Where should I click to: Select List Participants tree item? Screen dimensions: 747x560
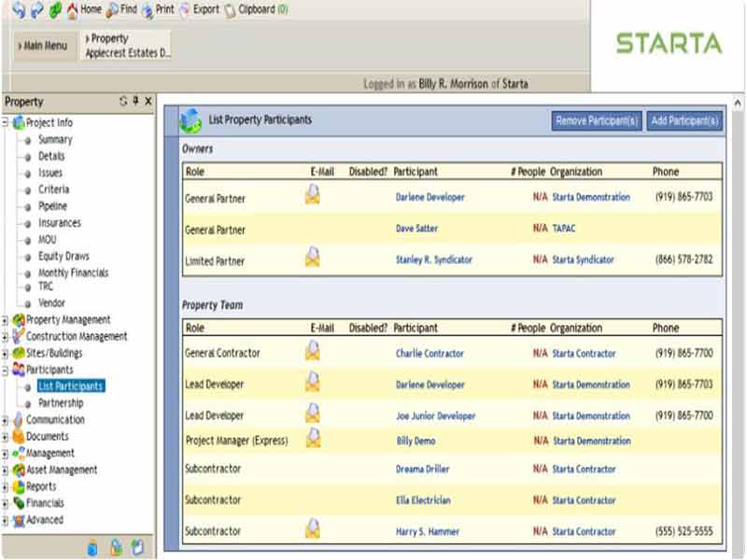click(x=71, y=386)
